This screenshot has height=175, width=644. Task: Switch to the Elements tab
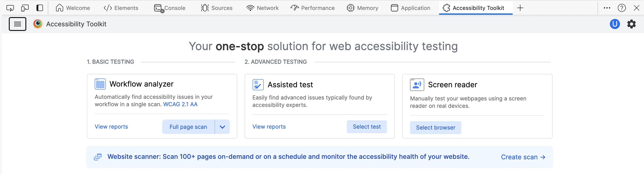click(121, 8)
